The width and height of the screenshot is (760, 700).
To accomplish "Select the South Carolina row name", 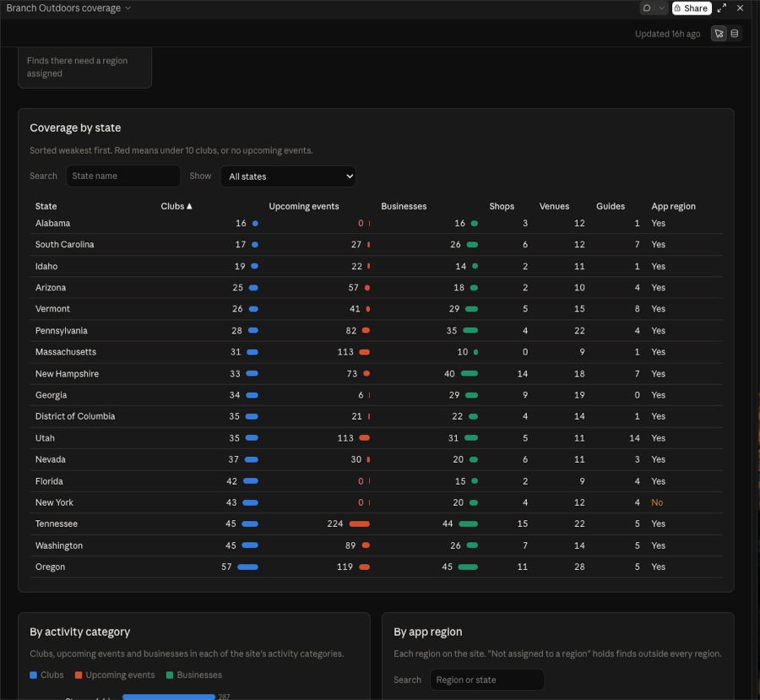I will click(x=64, y=245).
